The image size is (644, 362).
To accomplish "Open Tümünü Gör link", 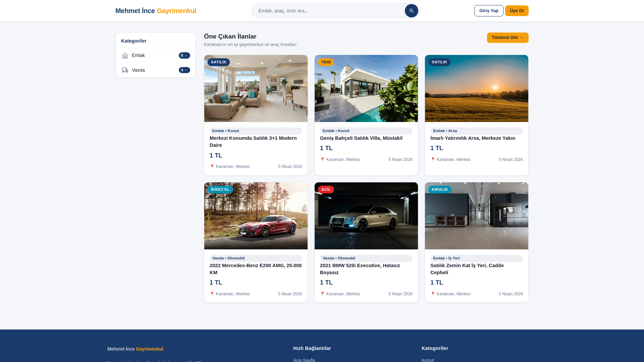I will [x=507, y=38].
